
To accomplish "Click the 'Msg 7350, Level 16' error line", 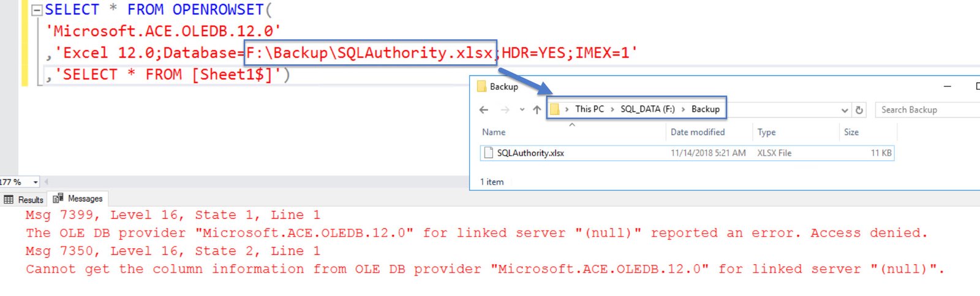I will tap(173, 251).
